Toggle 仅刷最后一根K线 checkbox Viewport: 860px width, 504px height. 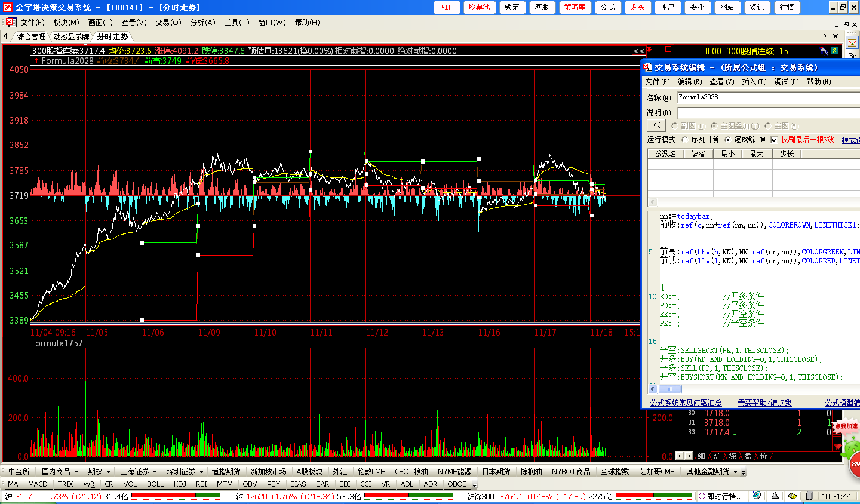[x=774, y=140]
